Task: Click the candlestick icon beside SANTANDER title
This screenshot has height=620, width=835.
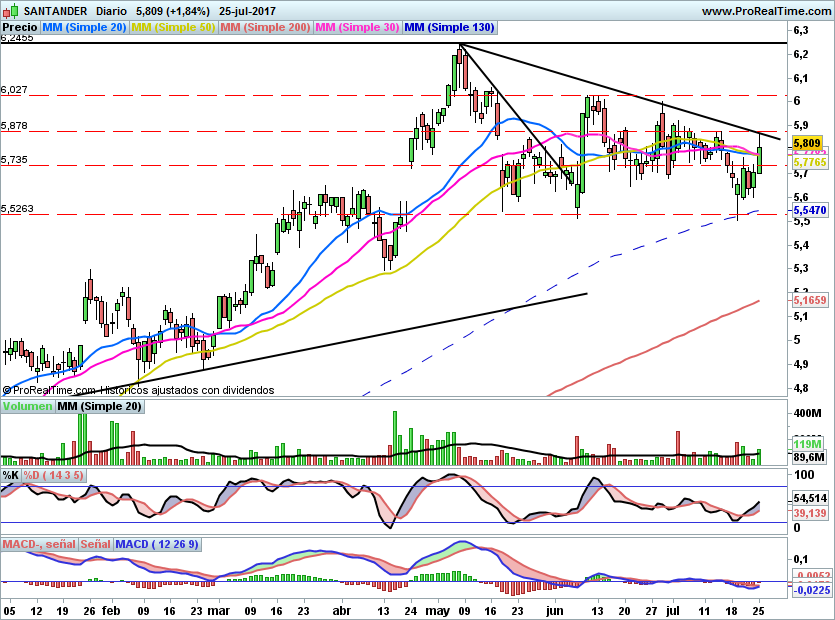Action: [12, 10]
